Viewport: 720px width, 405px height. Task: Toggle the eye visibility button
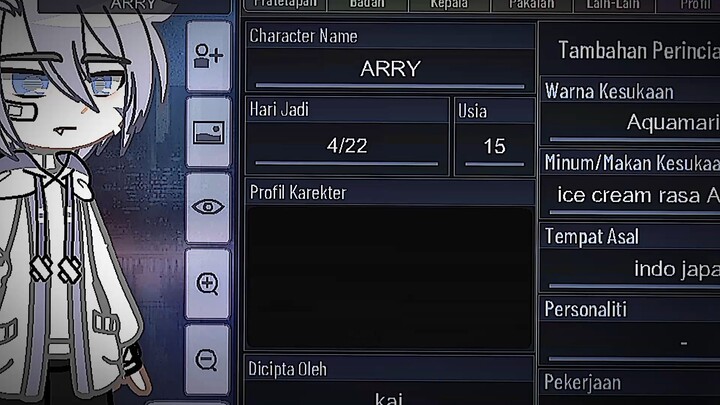[x=208, y=207]
